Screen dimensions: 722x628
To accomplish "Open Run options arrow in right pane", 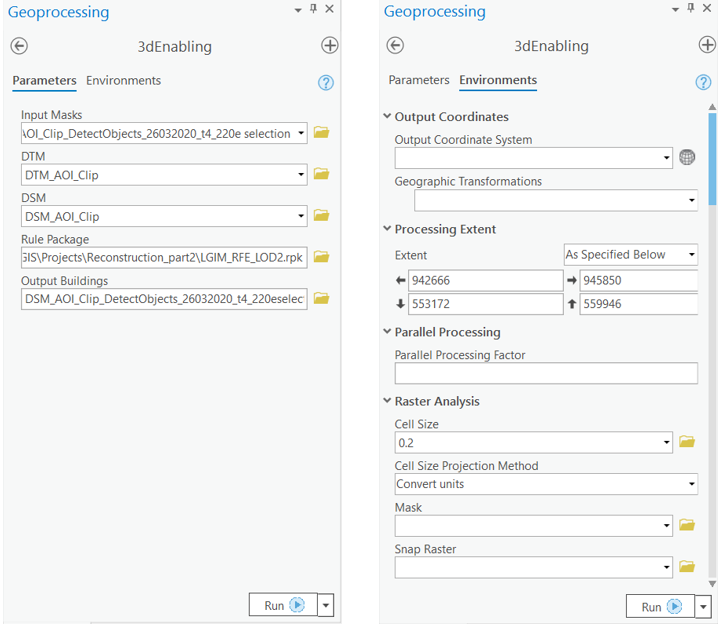I will pos(704,607).
